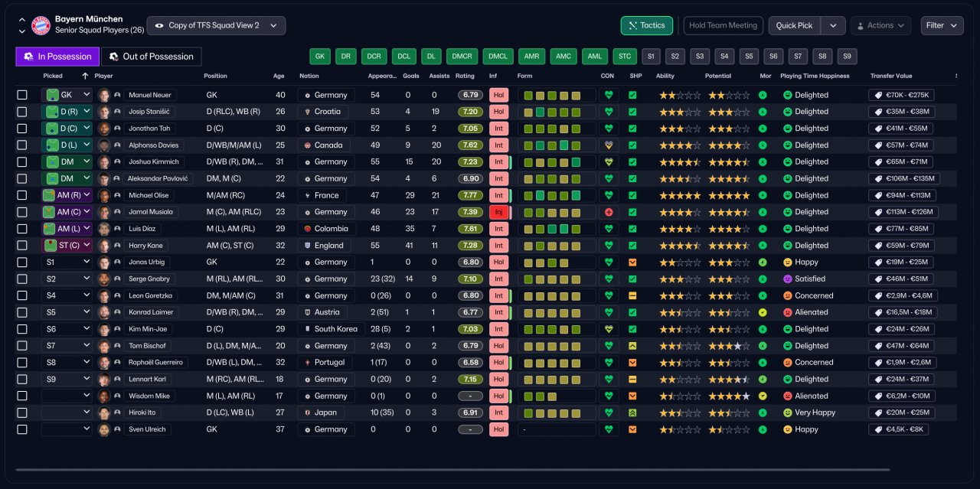This screenshot has height=489, width=980.
Task: Select the STC position slot
Action: point(625,57)
